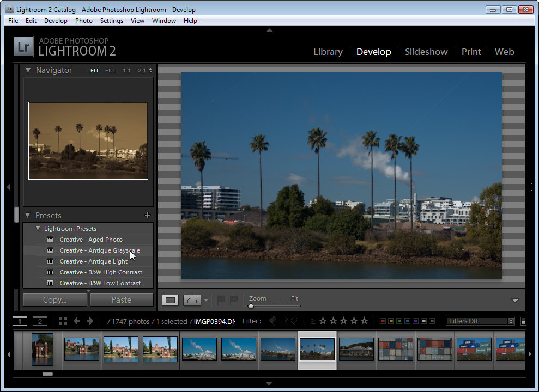Filter by rejected flag photos

(294, 321)
